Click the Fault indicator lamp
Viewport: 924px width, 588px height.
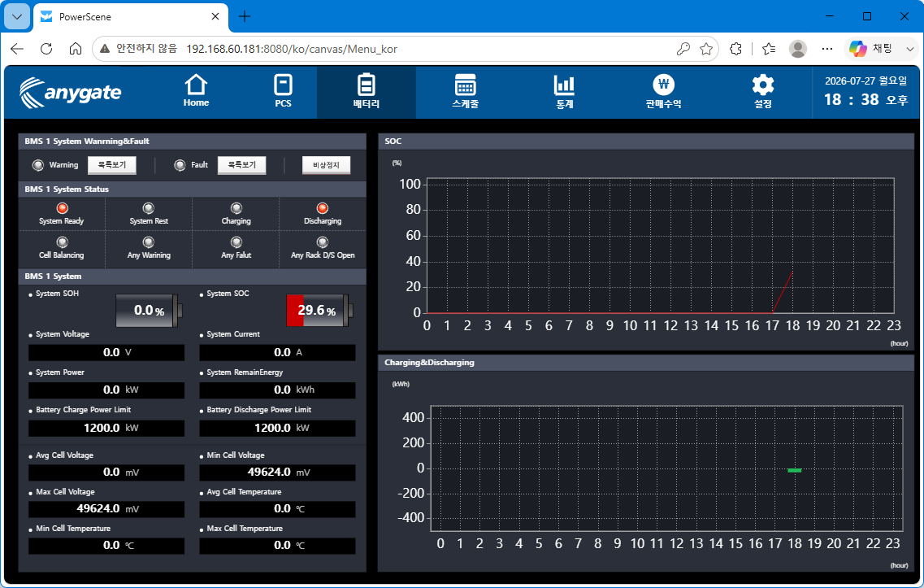[x=180, y=165]
